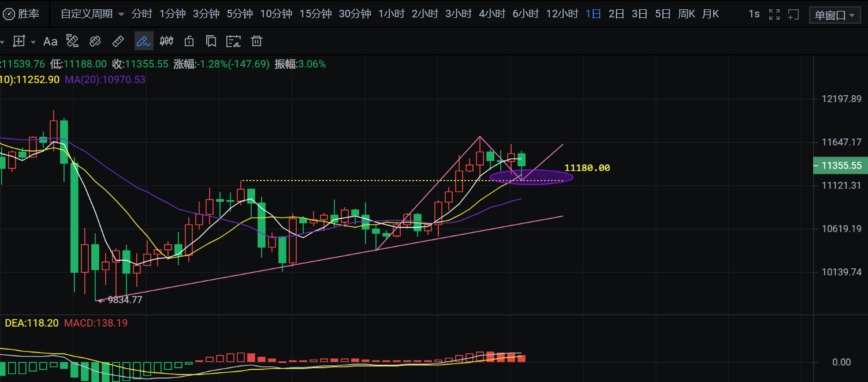868x382 pixels.
Task: Switch to the 30分钟 timeframe
Action: click(355, 14)
